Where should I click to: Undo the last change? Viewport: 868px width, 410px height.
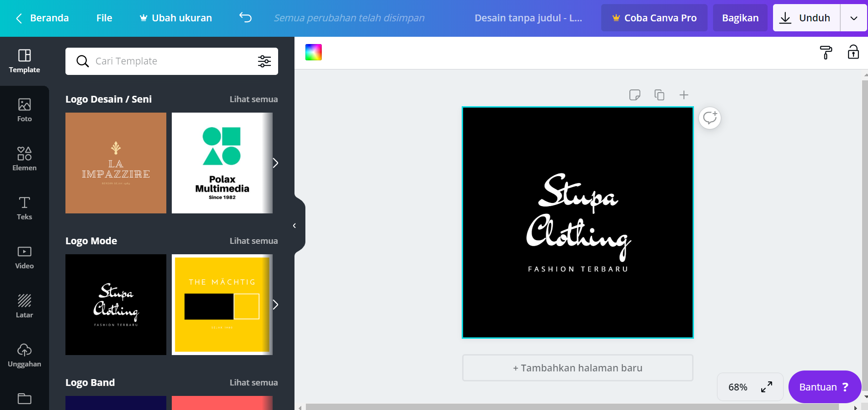(245, 18)
